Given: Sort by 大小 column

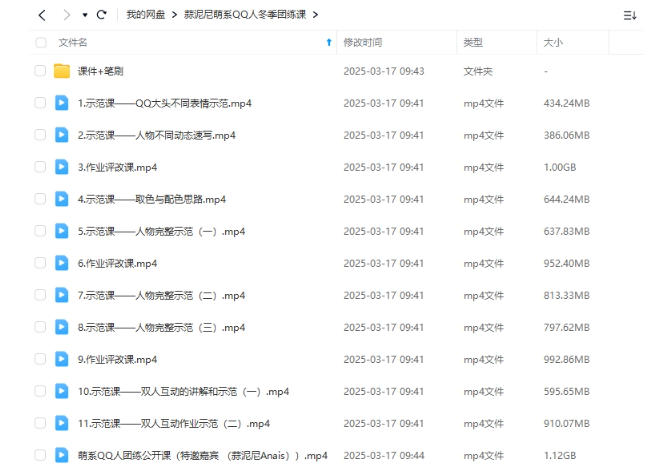Looking at the screenshot, I should pos(553,42).
